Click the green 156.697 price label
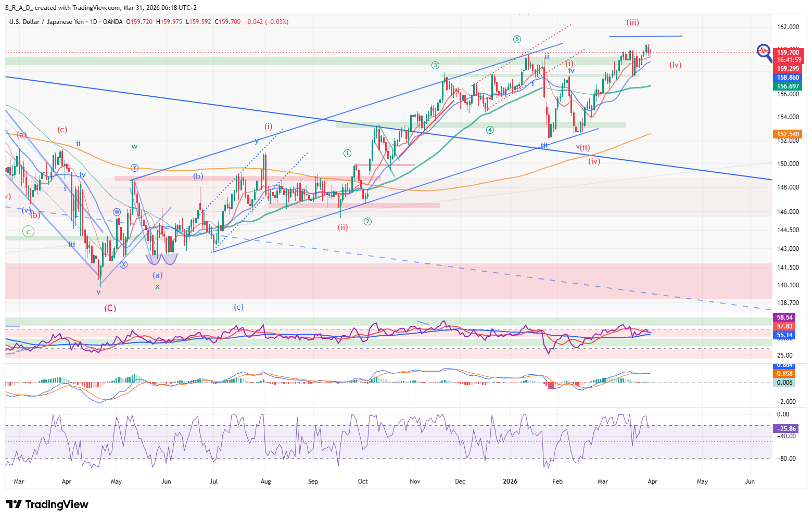 click(x=788, y=86)
